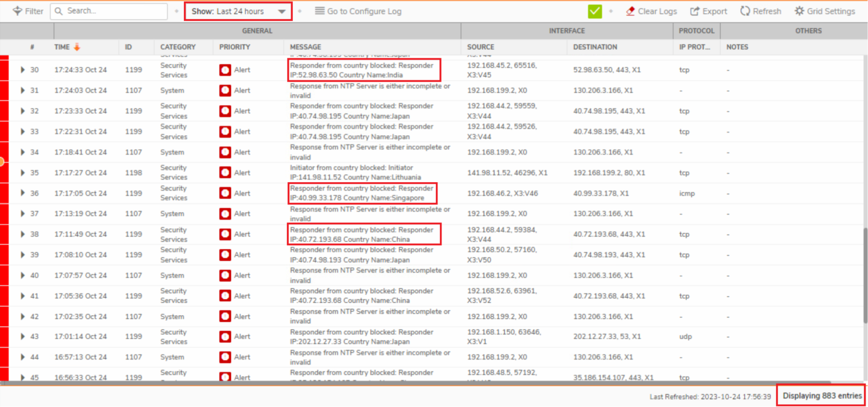This screenshot has width=868, height=407.
Task: Expand log entry row 43
Action: (x=23, y=336)
